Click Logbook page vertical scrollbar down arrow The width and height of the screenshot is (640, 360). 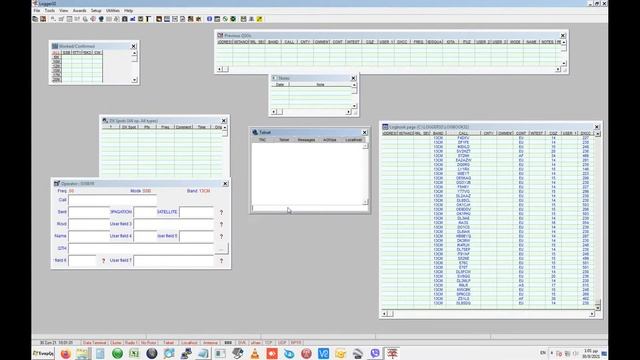(x=598, y=307)
